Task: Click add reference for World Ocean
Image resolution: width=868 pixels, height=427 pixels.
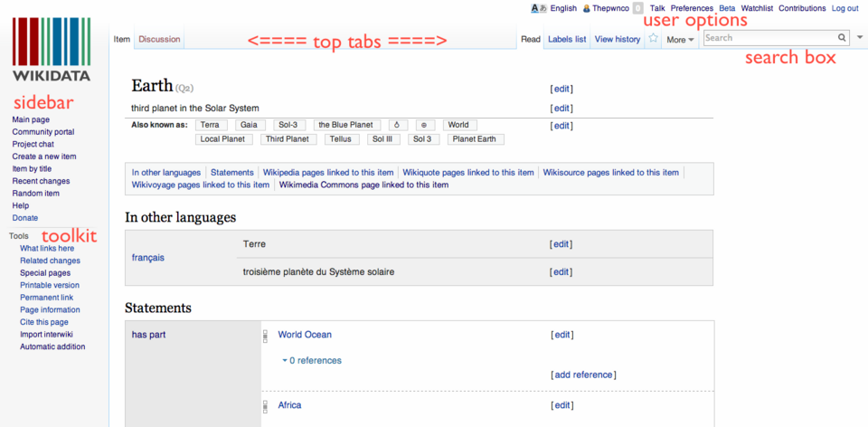Action: coord(583,375)
